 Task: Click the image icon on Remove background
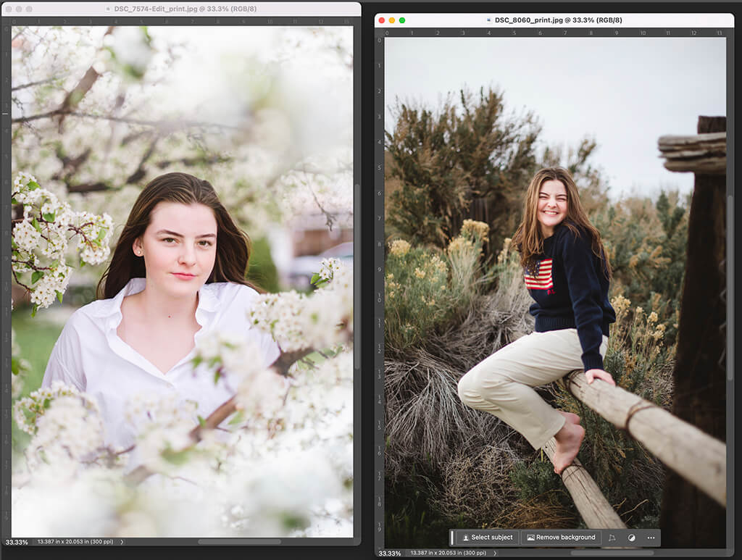[530, 538]
